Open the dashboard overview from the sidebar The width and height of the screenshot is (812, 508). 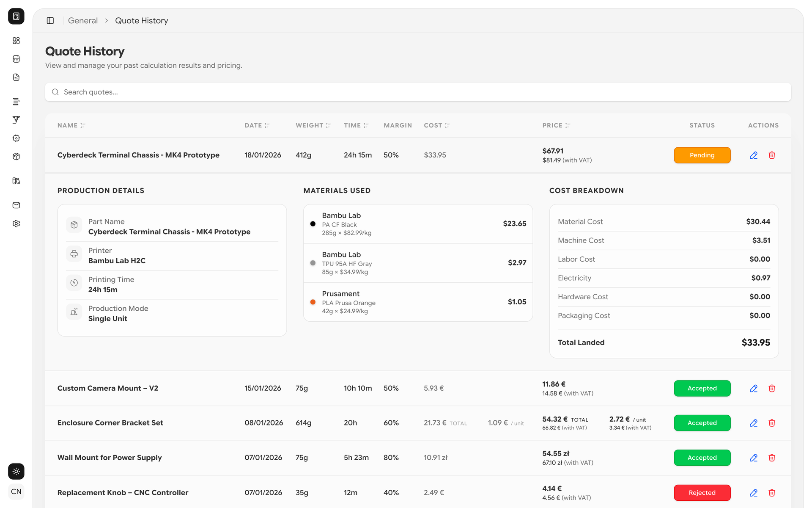[16, 41]
